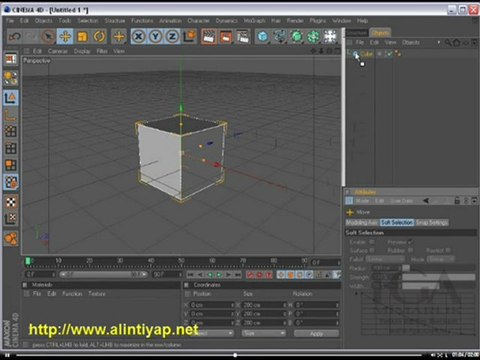Open the Render menu

pyautogui.click(x=295, y=21)
